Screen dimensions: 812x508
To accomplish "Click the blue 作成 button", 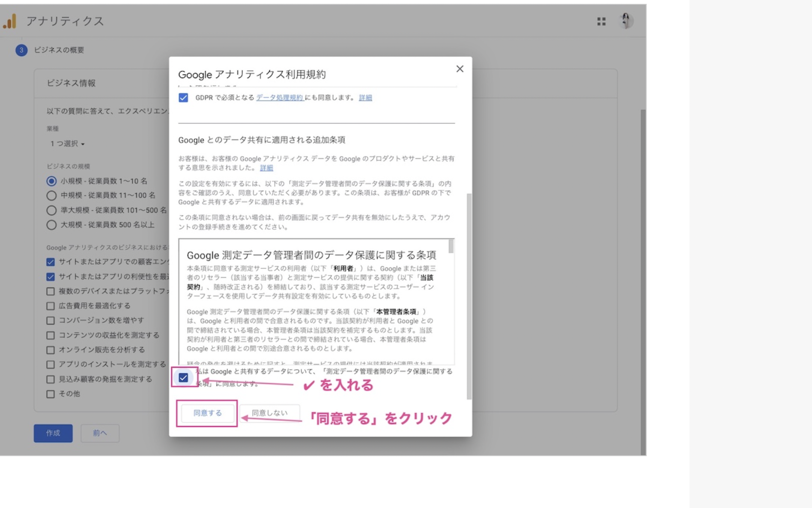I will coord(53,433).
